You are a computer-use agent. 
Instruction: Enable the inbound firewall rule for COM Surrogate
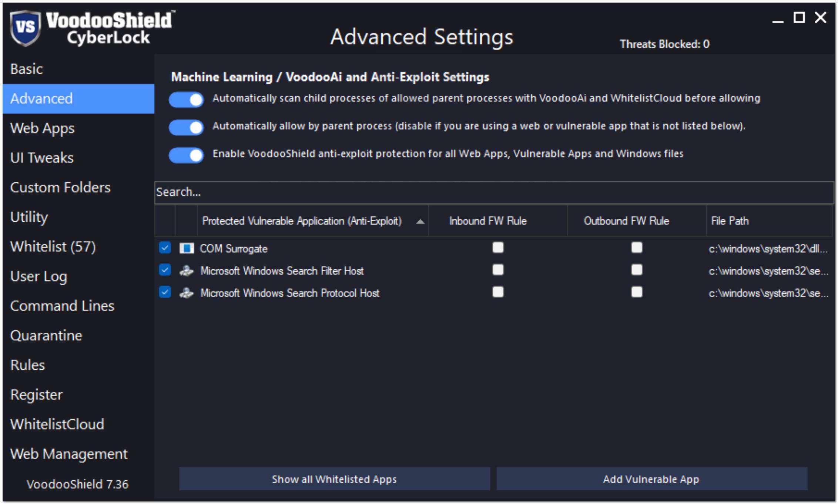click(498, 248)
